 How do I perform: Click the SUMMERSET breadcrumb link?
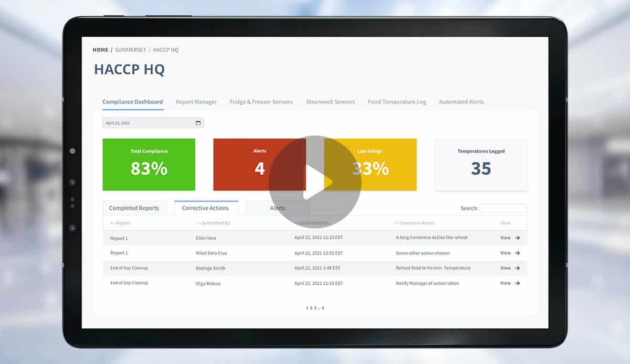point(130,49)
